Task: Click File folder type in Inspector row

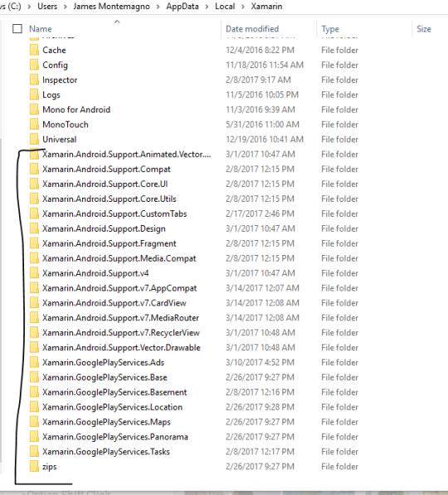Action: [x=339, y=80]
